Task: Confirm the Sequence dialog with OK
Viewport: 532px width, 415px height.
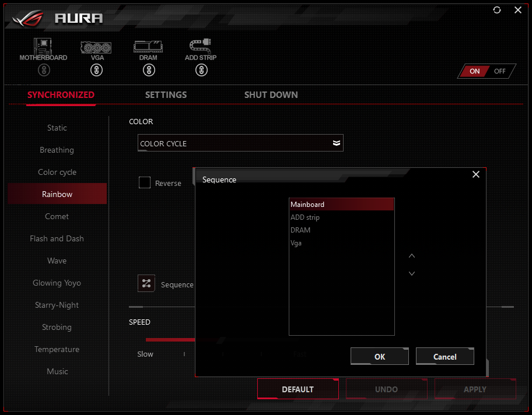Action: point(380,356)
